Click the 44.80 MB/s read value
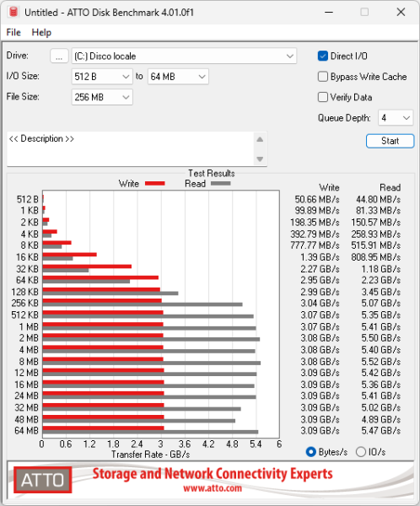Viewport: 420px width, 506px height. (378, 199)
